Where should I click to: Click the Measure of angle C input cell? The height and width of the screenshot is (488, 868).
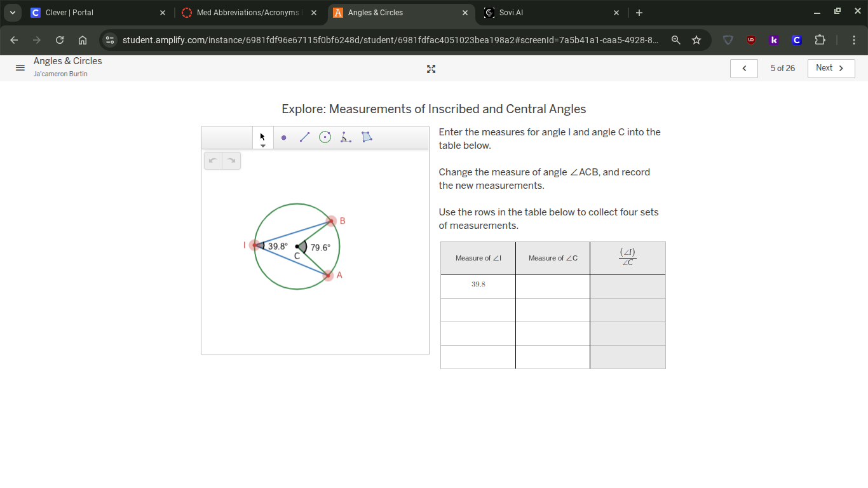pos(552,286)
